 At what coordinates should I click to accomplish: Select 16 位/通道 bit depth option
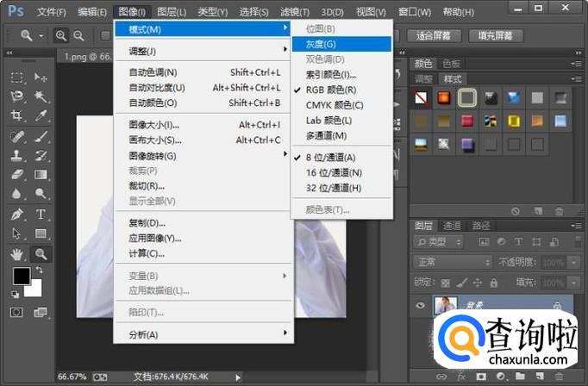click(x=334, y=172)
